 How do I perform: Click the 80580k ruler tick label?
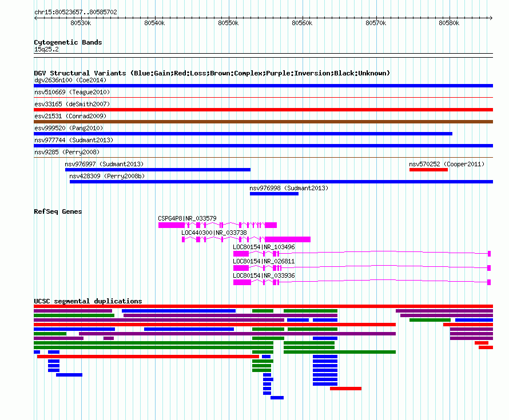click(449, 23)
